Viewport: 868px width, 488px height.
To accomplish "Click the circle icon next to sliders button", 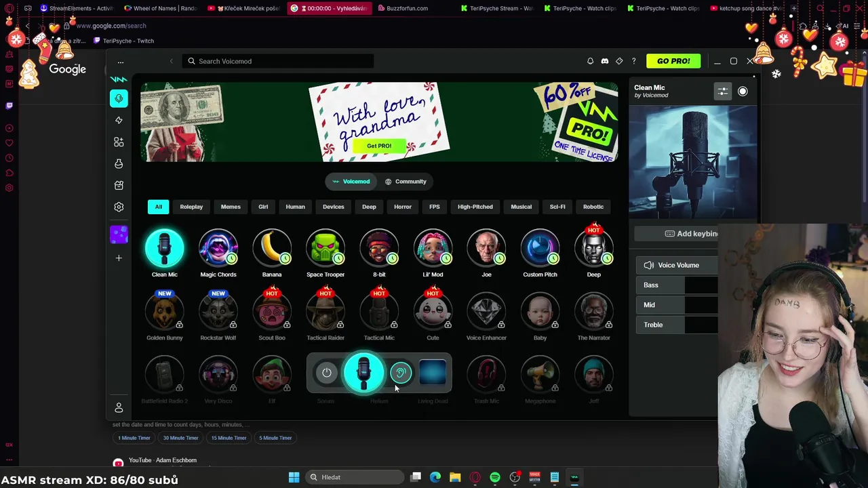I will pos(743,91).
